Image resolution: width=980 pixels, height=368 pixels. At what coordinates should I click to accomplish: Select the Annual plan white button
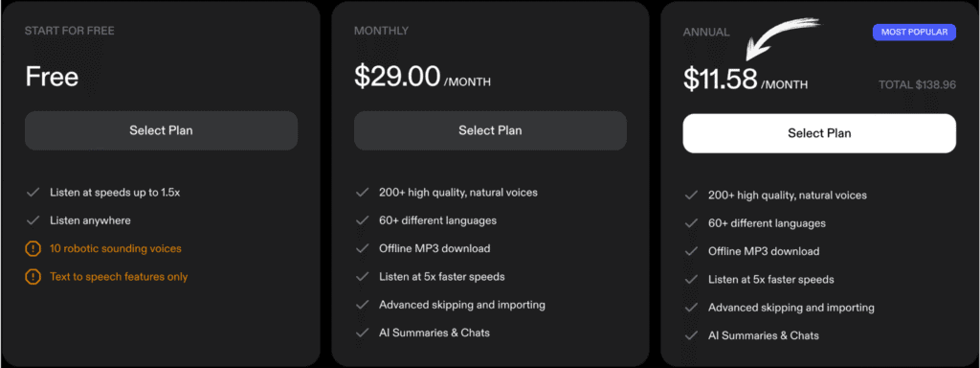click(x=819, y=133)
